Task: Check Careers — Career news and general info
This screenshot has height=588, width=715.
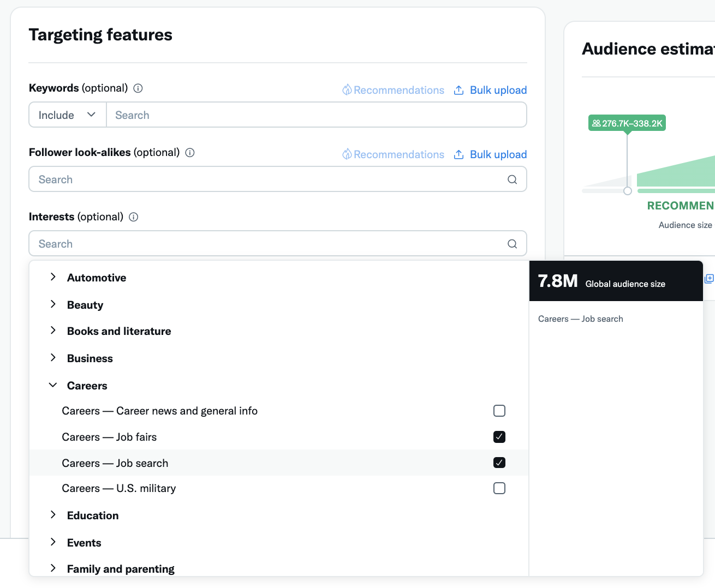Action: (499, 411)
